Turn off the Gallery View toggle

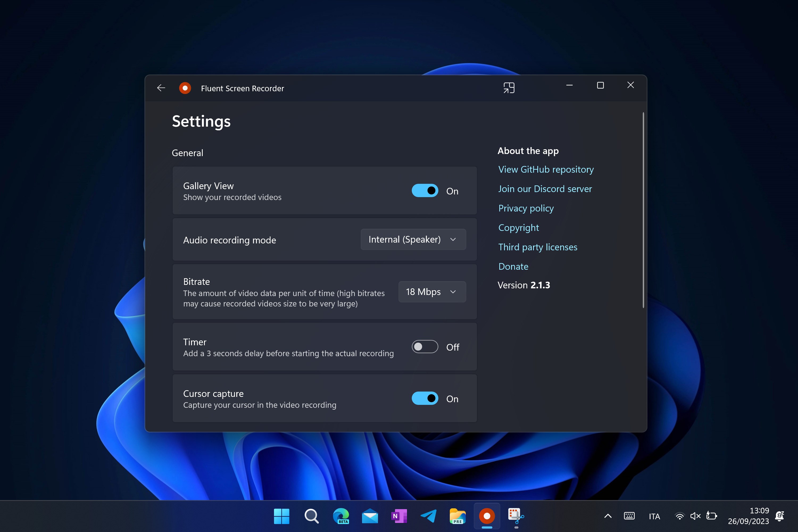[x=425, y=191]
